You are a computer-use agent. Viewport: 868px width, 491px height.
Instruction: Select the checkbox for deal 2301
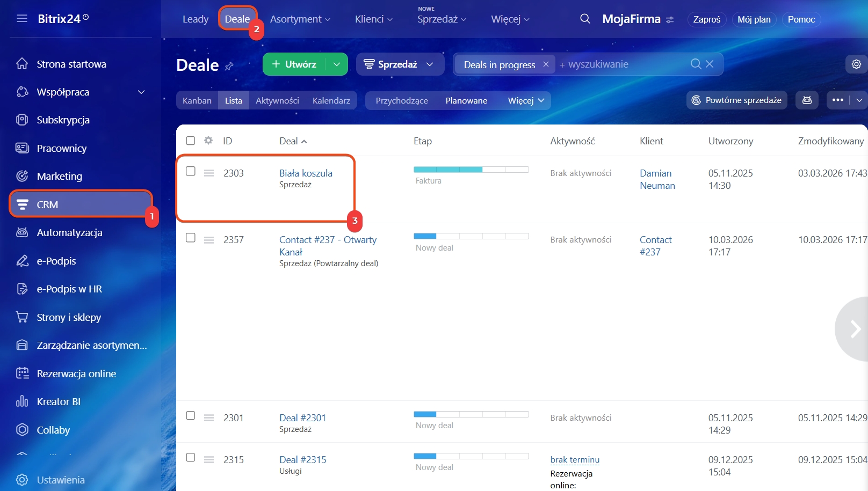[191, 416]
